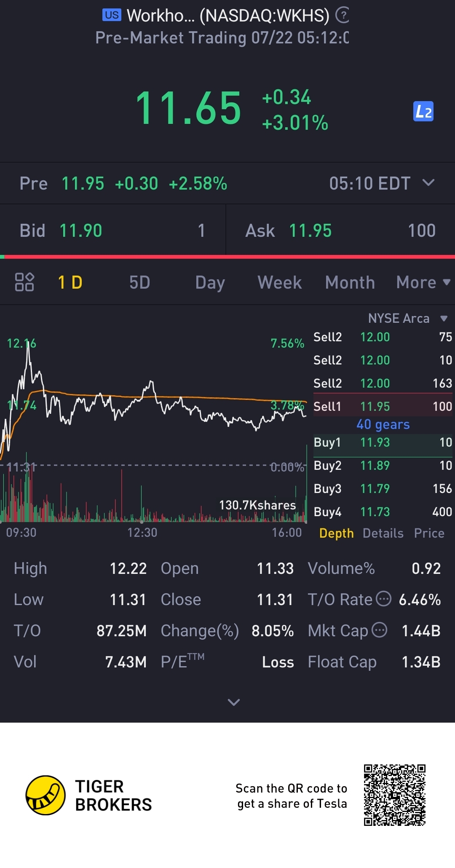Tap the Sell2 row with 75 shares
Screen dimensions: 455x868
pyautogui.click(x=383, y=337)
